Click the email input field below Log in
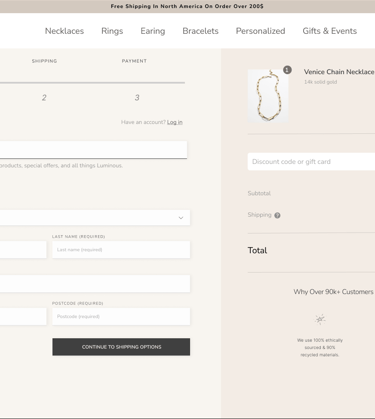The image size is (375, 419). 93,150
